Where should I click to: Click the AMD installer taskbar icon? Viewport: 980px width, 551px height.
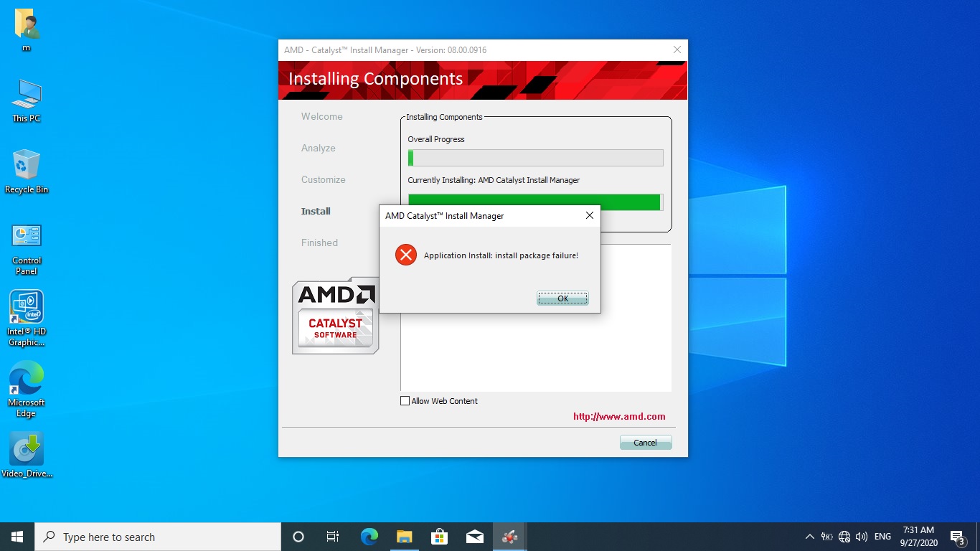click(x=509, y=537)
